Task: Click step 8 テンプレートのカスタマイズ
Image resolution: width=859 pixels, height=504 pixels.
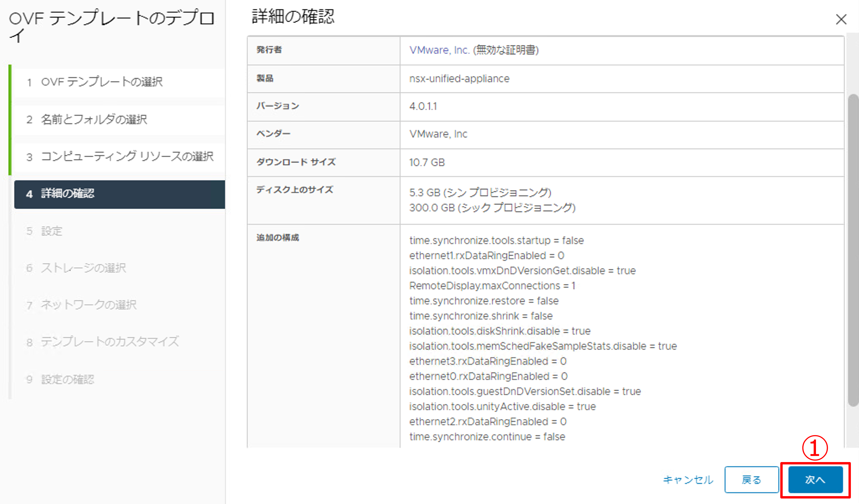Action: pyautogui.click(x=110, y=342)
